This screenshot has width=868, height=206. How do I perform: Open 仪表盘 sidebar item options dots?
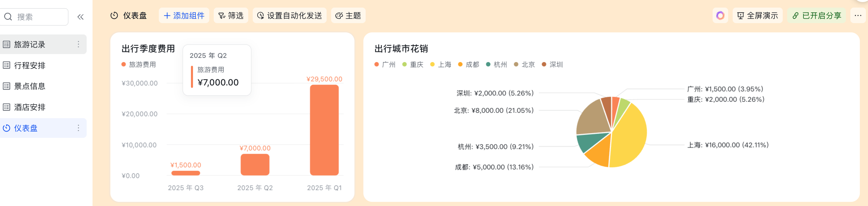click(78, 128)
